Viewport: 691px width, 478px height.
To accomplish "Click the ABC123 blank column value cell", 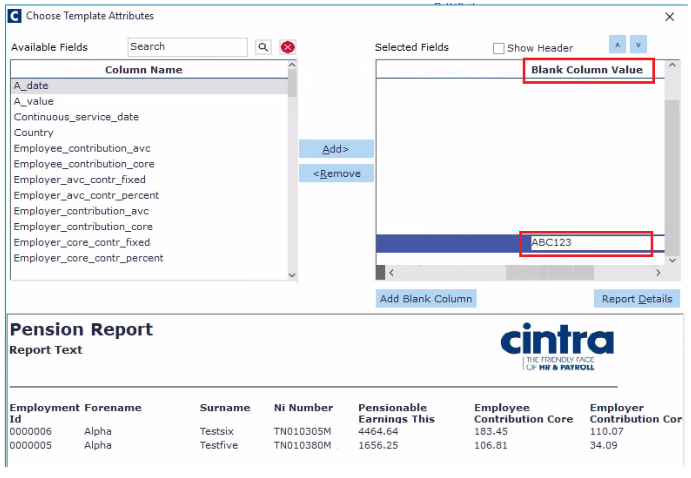I will click(591, 243).
